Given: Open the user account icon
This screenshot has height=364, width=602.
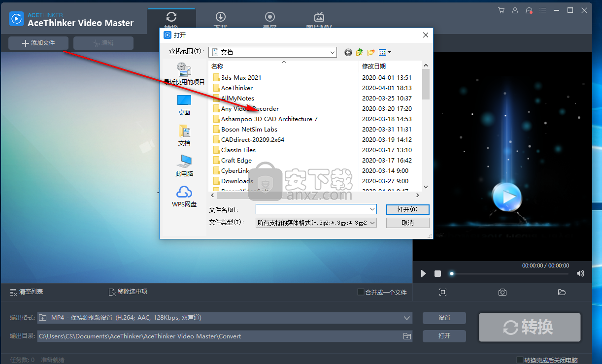Looking at the screenshot, I should click(x=515, y=10).
